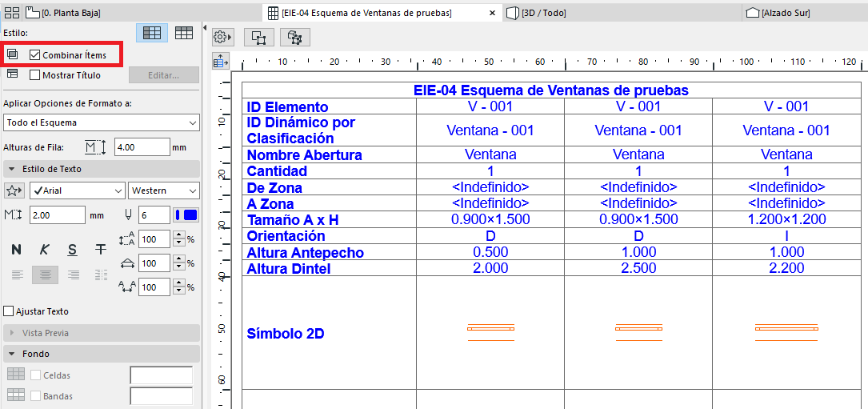
Task: Uncheck the Combinar Ítems checkbox
Action: click(35, 55)
